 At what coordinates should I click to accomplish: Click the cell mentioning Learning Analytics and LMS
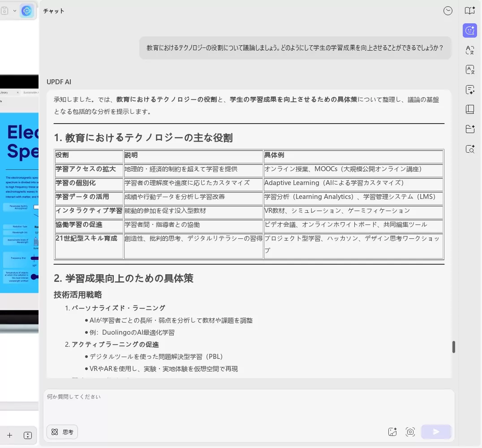(353, 198)
